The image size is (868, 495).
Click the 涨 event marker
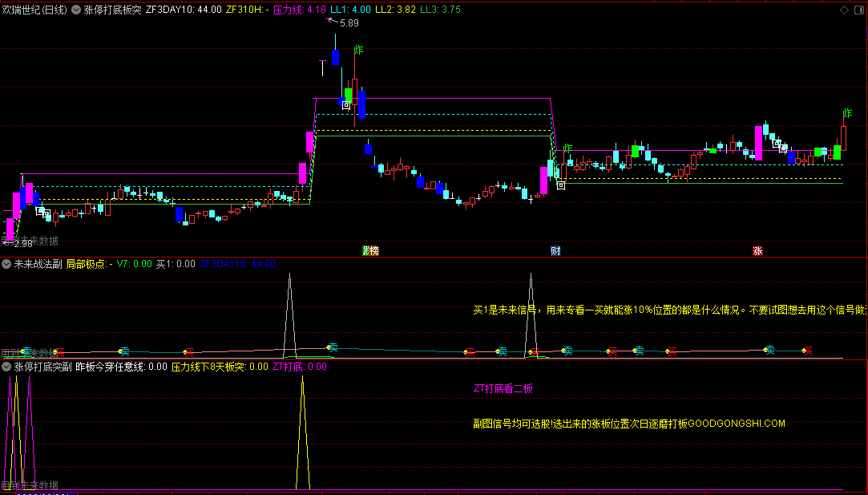[x=757, y=250]
